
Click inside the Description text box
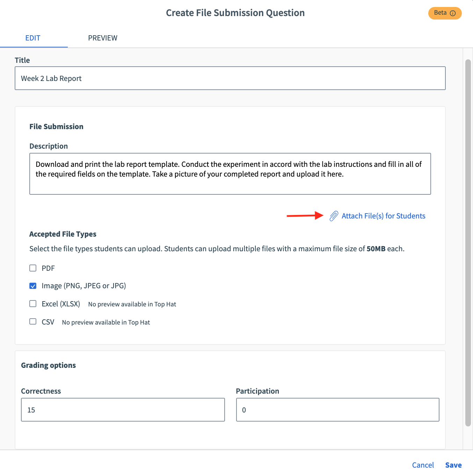coord(230,173)
